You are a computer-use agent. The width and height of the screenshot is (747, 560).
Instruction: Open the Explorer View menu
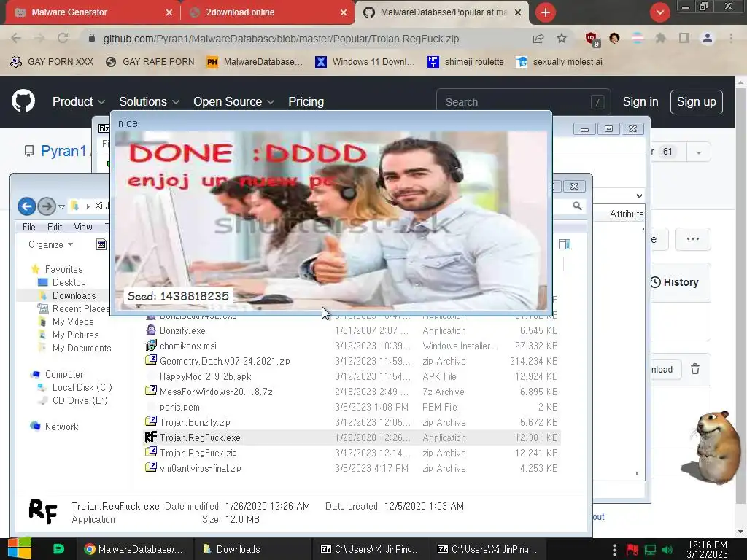point(83,227)
